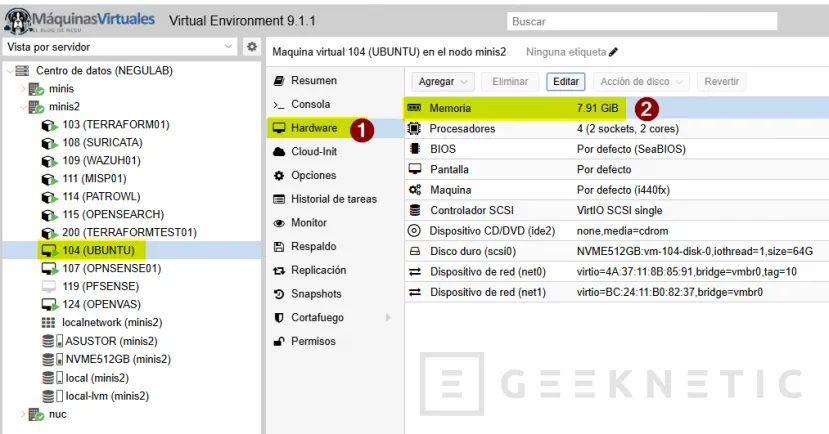
Task: Click the Editar button
Action: (x=566, y=81)
